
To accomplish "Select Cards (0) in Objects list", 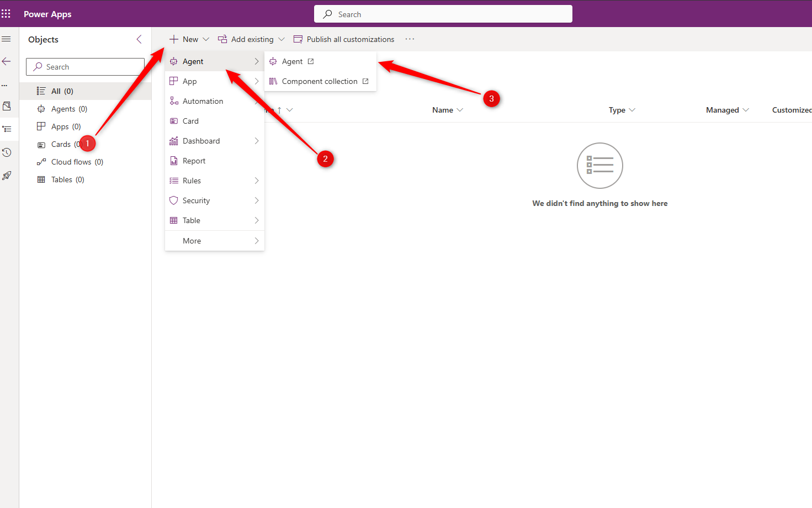I will [85, 144].
